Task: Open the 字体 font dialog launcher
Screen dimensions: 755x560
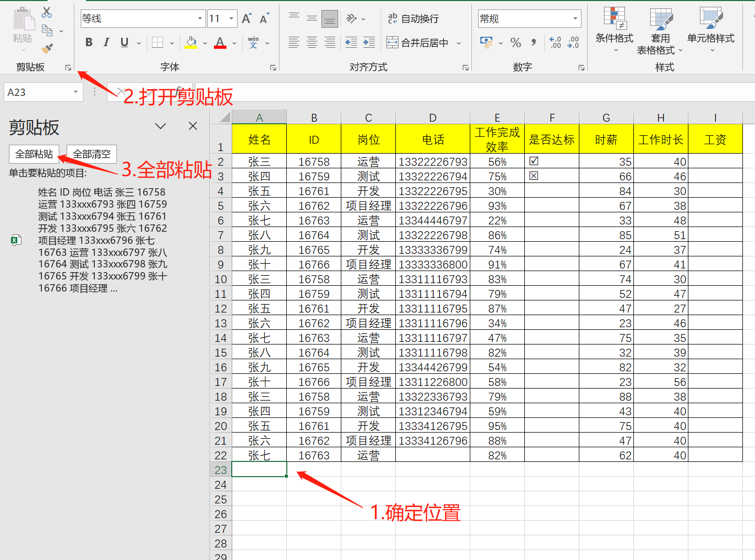Action: [x=273, y=68]
